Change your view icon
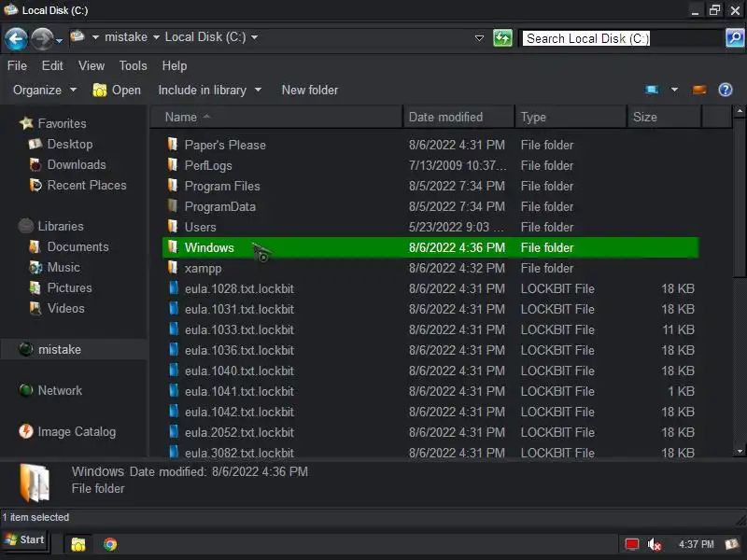 [x=652, y=90]
